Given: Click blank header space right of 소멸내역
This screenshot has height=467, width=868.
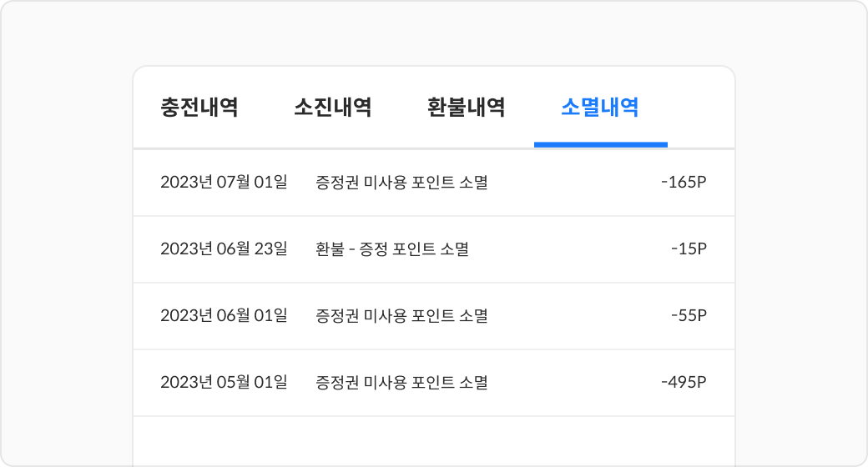Looking at the screenshot, I should click(701, 108).
